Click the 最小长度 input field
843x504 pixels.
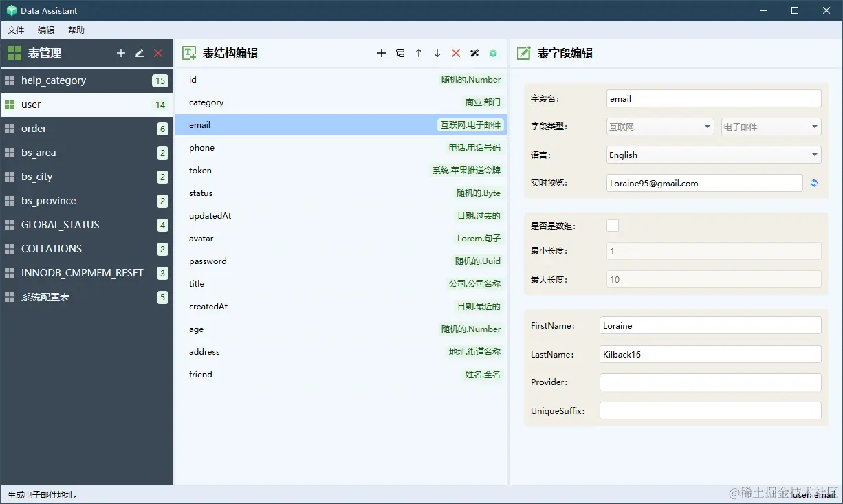[714, 251]
